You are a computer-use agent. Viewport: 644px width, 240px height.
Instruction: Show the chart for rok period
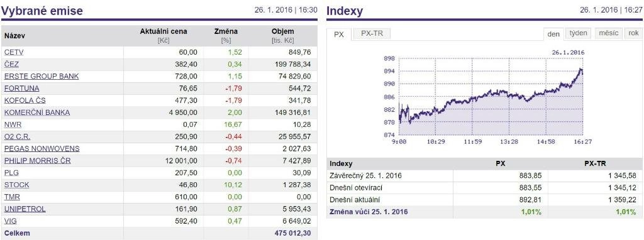click(633, 33)
